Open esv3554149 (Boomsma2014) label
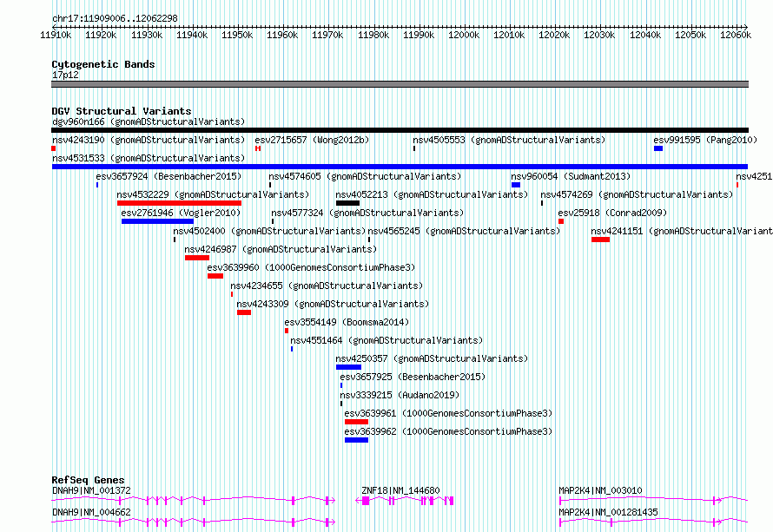This screenshot has width=773, height=532. [x=347, y=322]
